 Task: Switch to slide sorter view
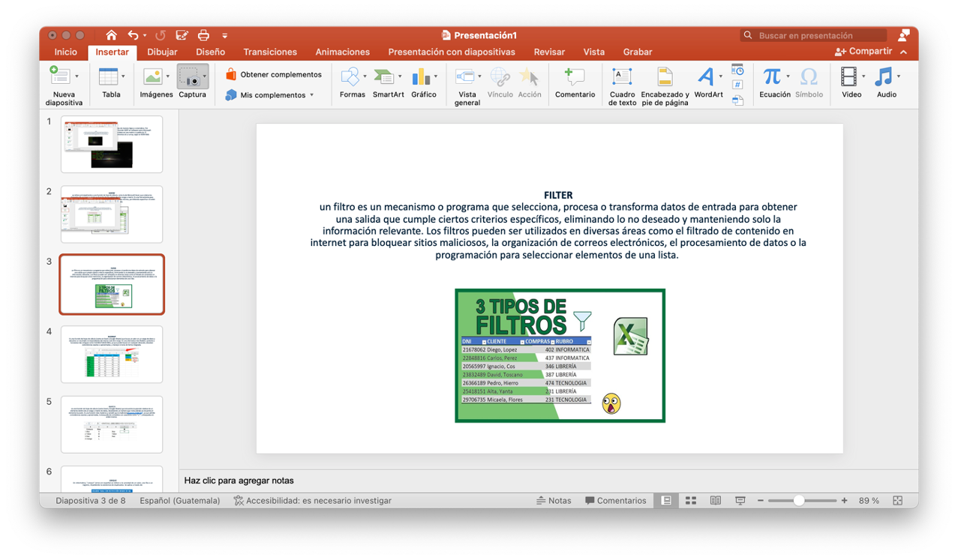691,501
